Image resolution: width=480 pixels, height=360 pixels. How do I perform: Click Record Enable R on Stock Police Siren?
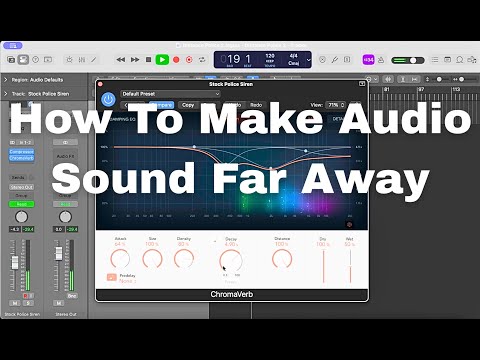point(25,296)
